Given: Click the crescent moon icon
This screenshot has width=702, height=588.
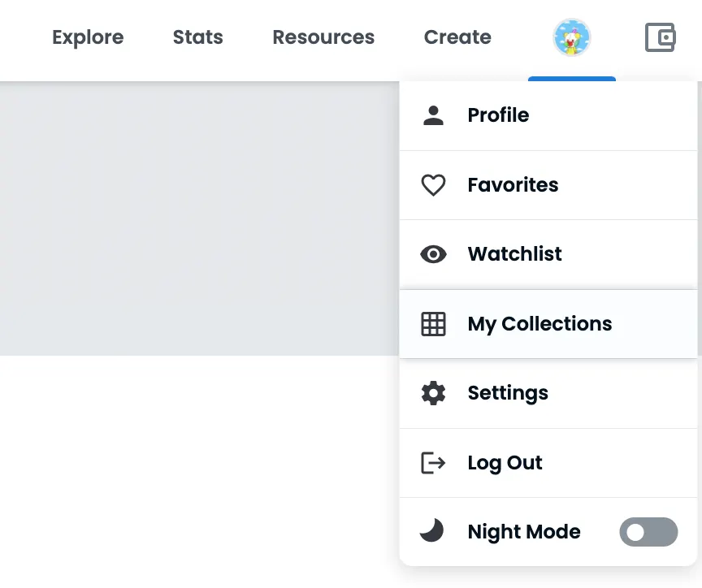Looking at the screenshot, I should pyautogui.click(x=432, y=532).
